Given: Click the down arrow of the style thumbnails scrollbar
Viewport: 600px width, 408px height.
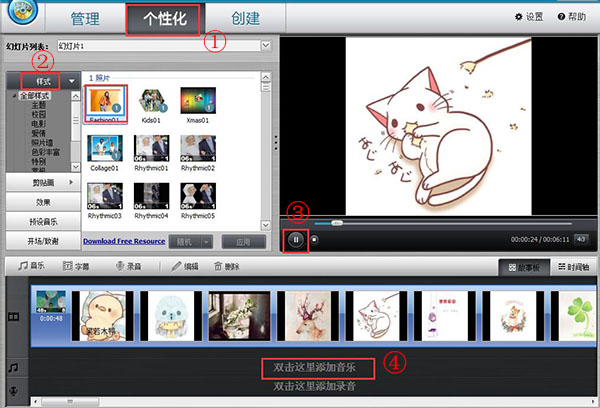Looking at the screenshot, I should (x=266, y=225).
